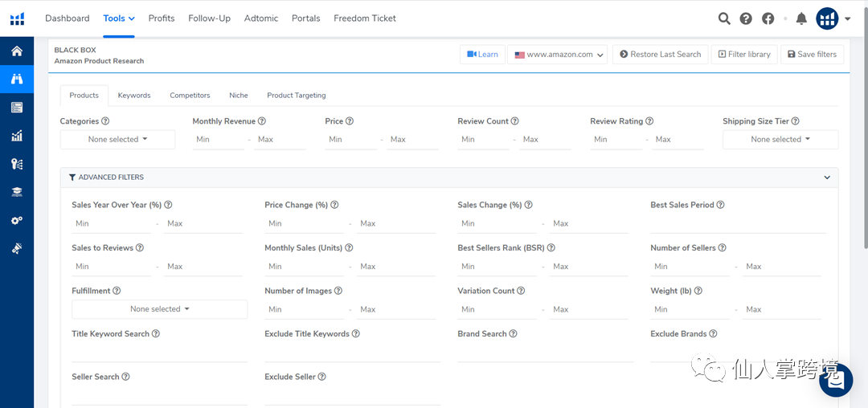The width and height of the screenshot is (868, 408).
Task: Open the www.amazon.com marketplace selector
Action: click(x=559, y=55)
